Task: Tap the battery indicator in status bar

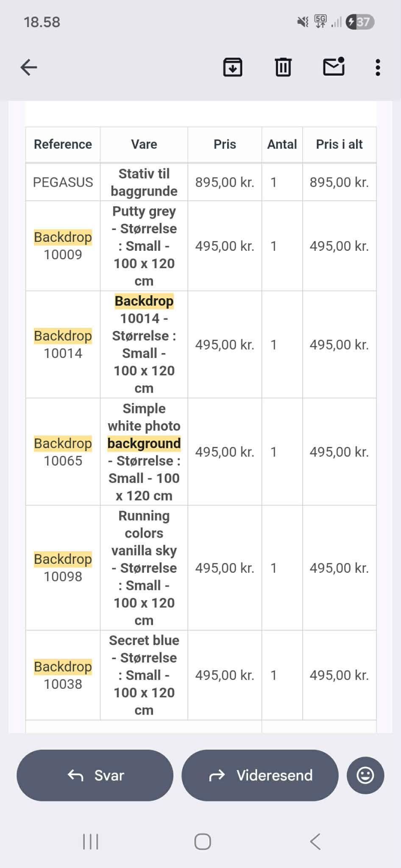Action: coord(360,22)
